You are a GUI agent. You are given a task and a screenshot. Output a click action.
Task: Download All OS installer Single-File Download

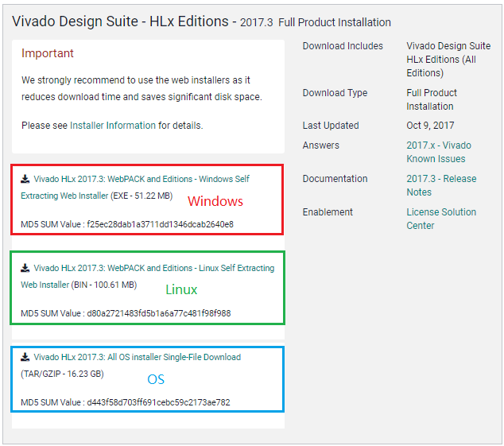[138, 357]
